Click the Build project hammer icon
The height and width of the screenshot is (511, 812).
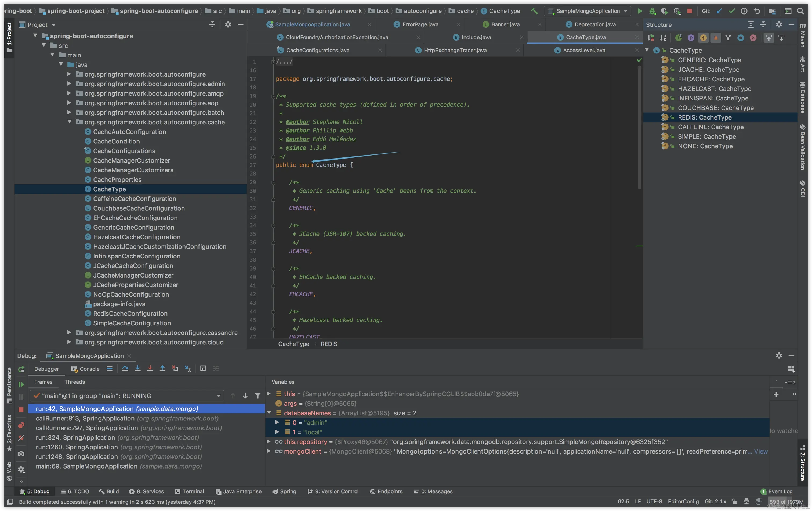click(x=534, y=11)
